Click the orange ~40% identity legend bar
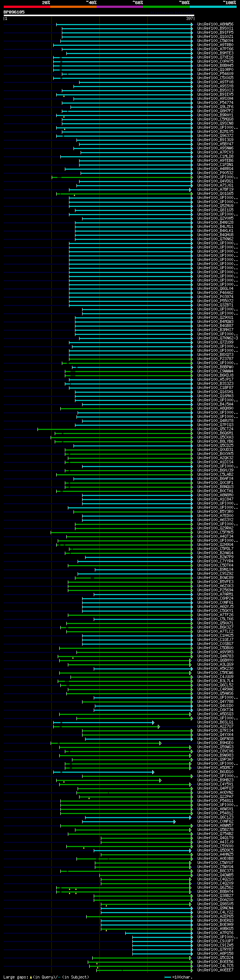 tap(73, 7)
